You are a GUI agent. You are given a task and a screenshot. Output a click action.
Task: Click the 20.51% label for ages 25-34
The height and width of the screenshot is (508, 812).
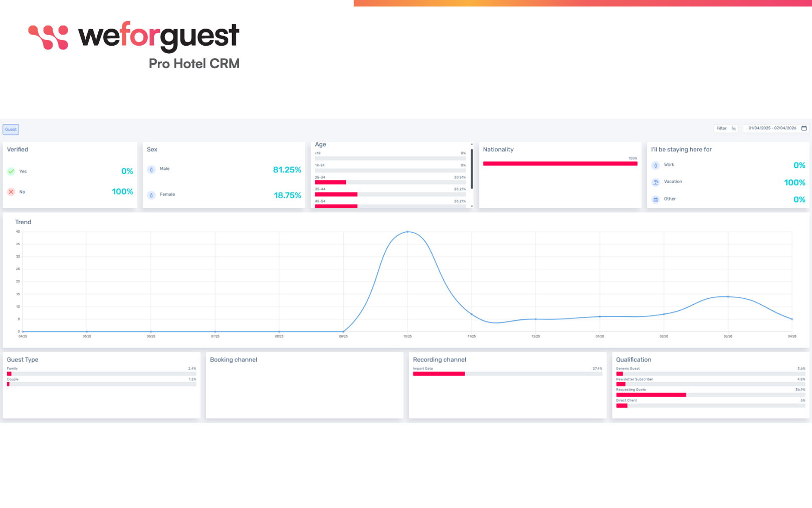coord(460,178)
